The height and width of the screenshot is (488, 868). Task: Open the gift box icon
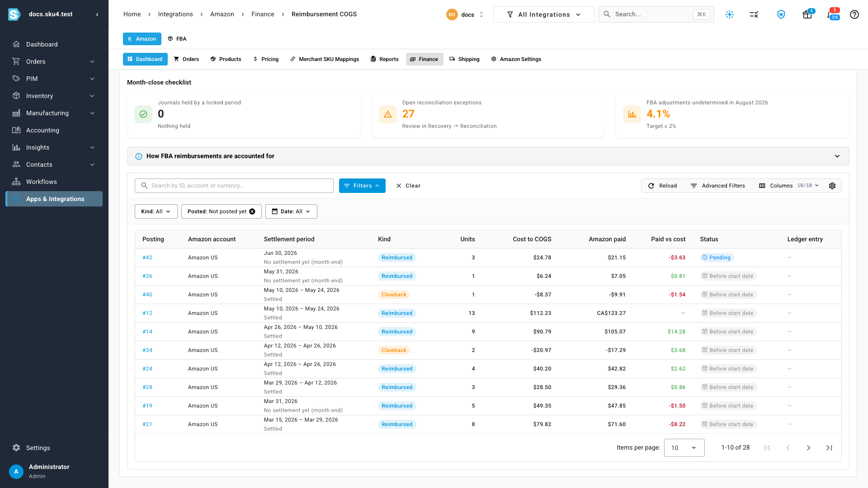pyautogui.click(x=807, y=14)
